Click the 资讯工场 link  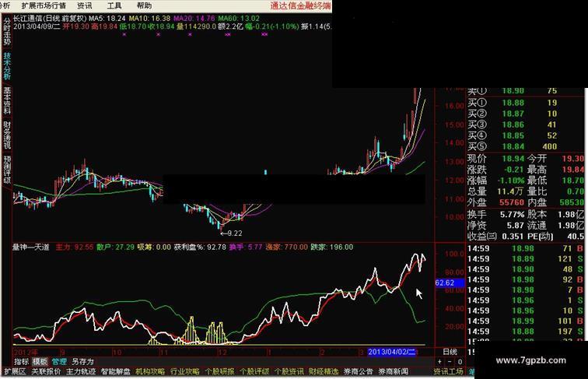pyautogui.click(x=449, y=371)
